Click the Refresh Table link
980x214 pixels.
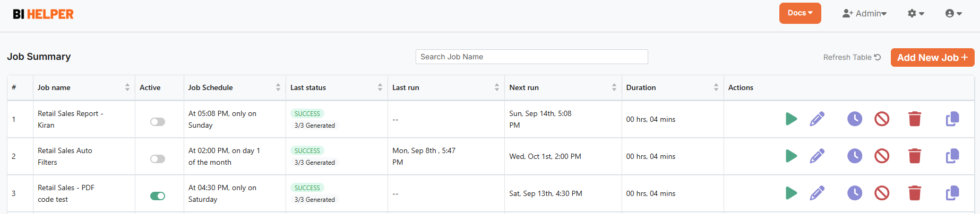click(852, 57)
